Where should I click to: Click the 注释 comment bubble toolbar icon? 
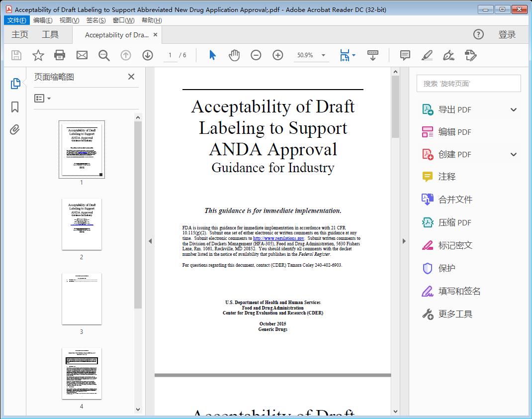coord(405,55)
